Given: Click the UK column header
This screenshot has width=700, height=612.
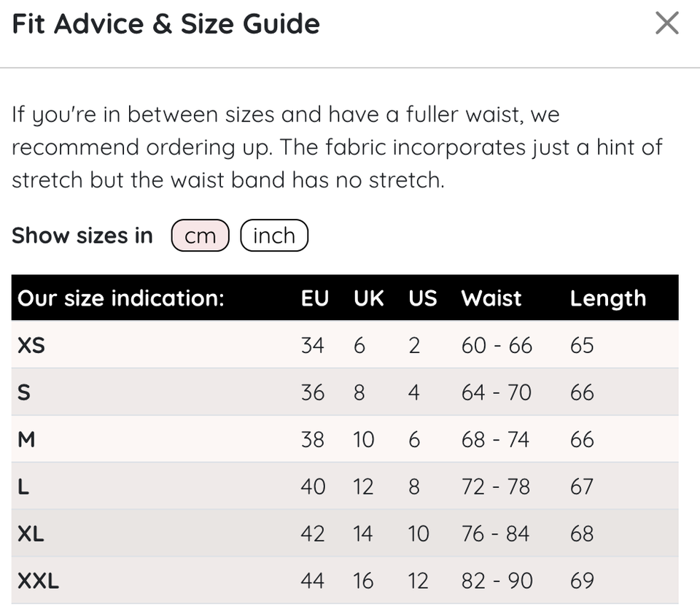Looking at the screenshot, I should click(369, 298).
